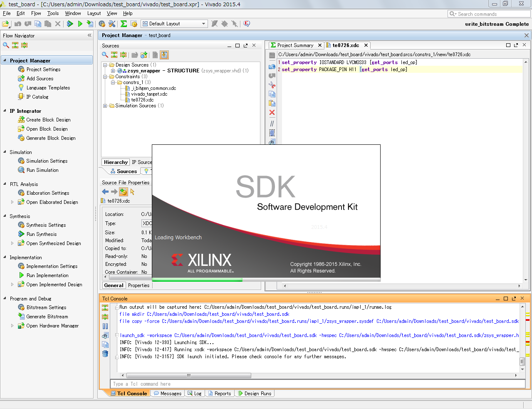The image size is (532, 409).
Task: Switch to the Messages tab
Action: pyautogui.click(x=168, y=393)
